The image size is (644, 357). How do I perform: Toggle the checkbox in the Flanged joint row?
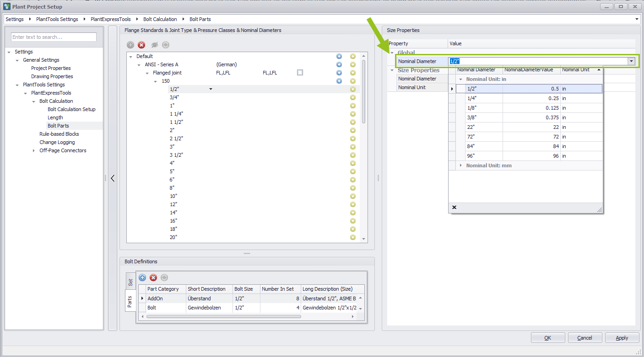tap(300, 73)
